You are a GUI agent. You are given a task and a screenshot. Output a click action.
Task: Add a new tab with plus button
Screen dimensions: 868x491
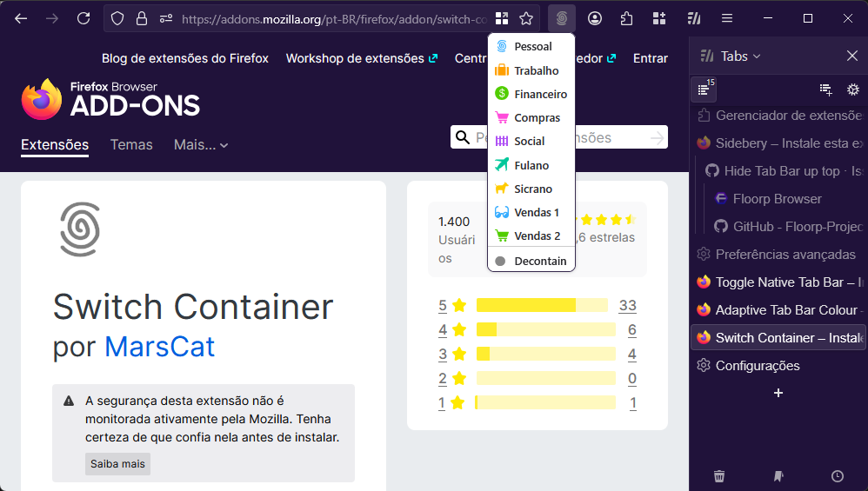(x=778, y=393)
